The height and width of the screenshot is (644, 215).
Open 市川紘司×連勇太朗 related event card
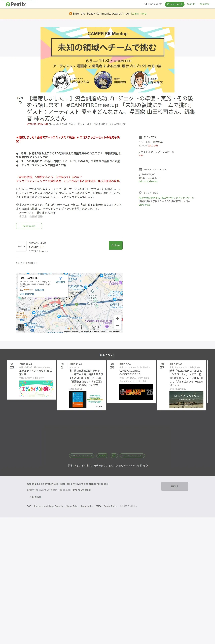pyautogui.click(x=81, y=385)
